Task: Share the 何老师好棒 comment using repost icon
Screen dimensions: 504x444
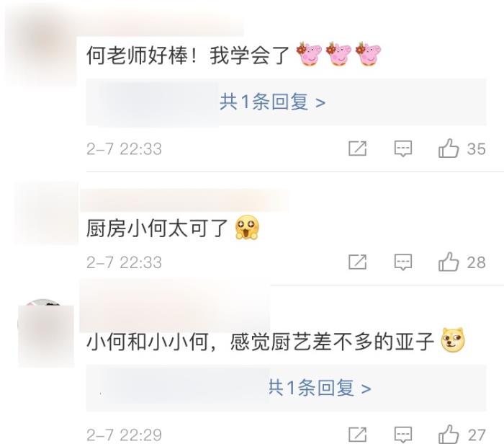Action: pos(357,148)
